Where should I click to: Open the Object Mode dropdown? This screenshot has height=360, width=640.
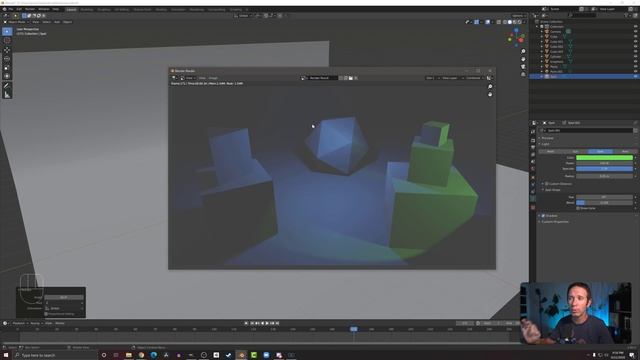point(16,22)
